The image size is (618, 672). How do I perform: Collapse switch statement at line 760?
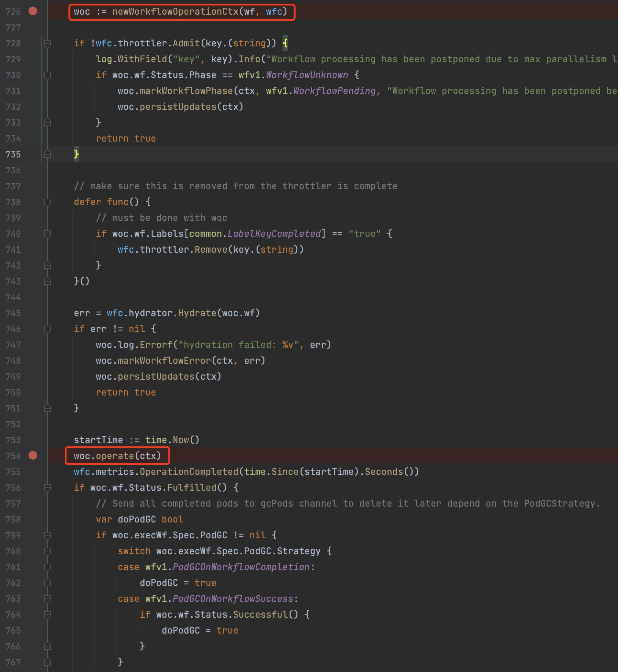pos(48,551)
